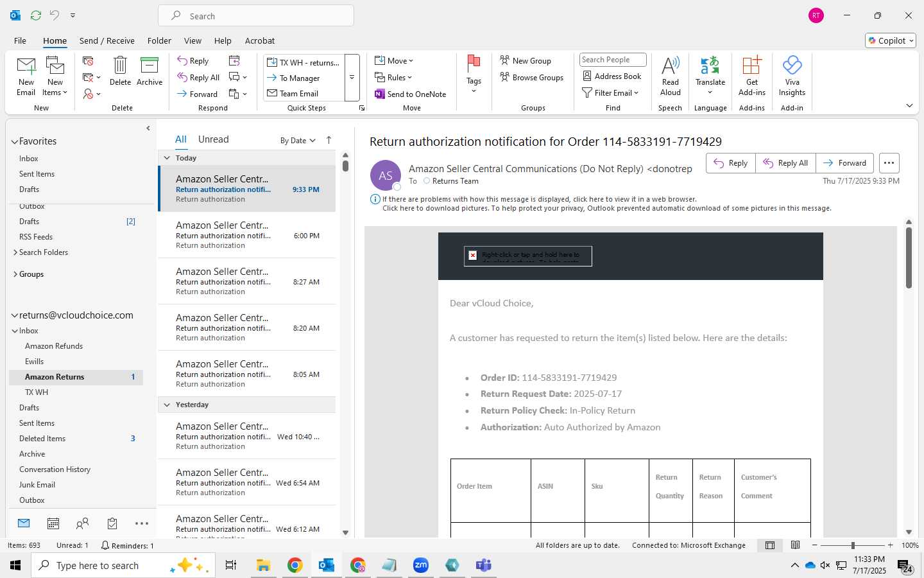Expand the Groups section
The image size is (924, 578).
[x=15, y=274]
